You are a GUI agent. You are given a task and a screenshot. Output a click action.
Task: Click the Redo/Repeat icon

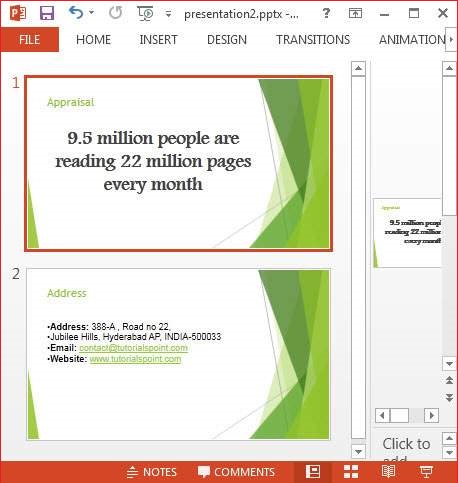pyautogui.click(x=116, y=13)
